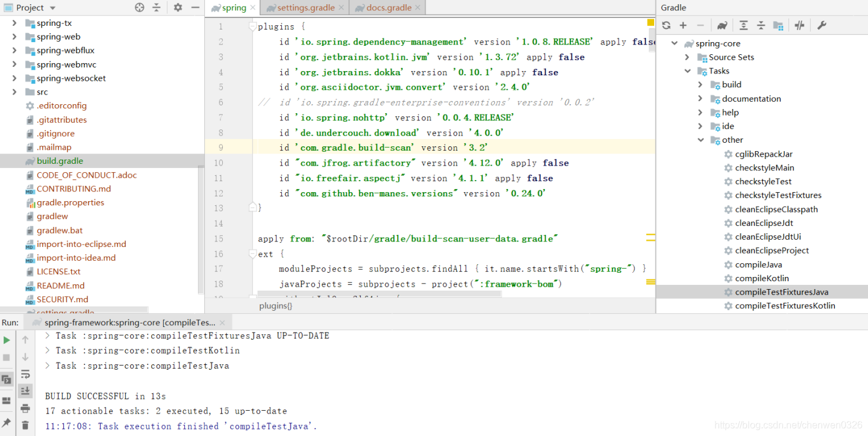
Task: Click the down arrow in Run console
Action: pos(25,357)
